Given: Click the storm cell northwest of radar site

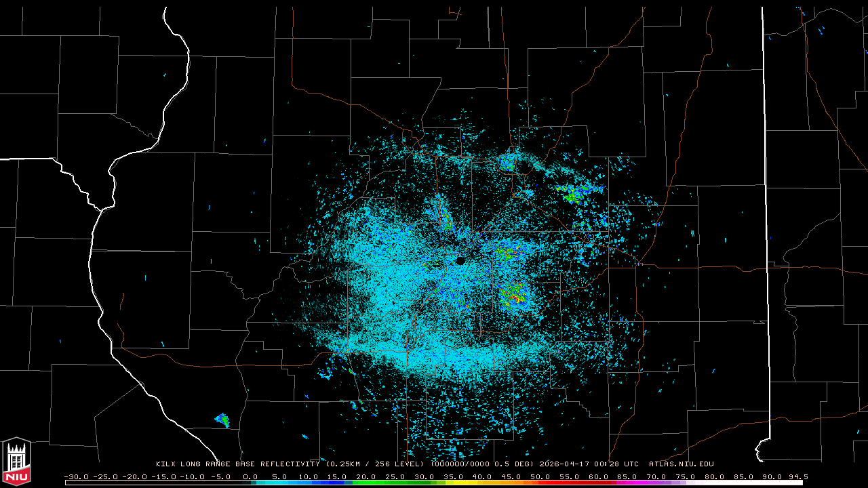Looking at the screenshot, I should 443,216.
